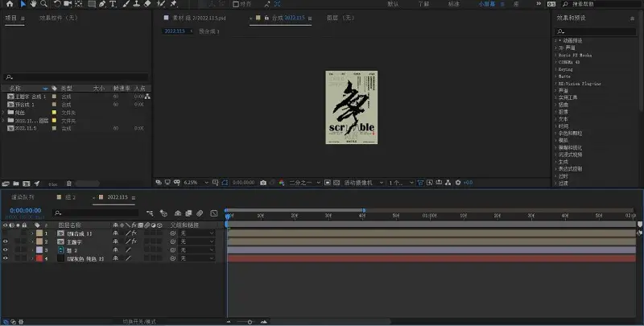Toggle lock box for layer 2 主题字

coord(24,241)
